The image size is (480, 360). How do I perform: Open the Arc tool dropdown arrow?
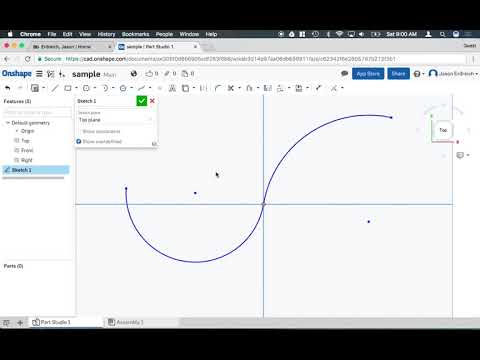[x=113, y=88]
